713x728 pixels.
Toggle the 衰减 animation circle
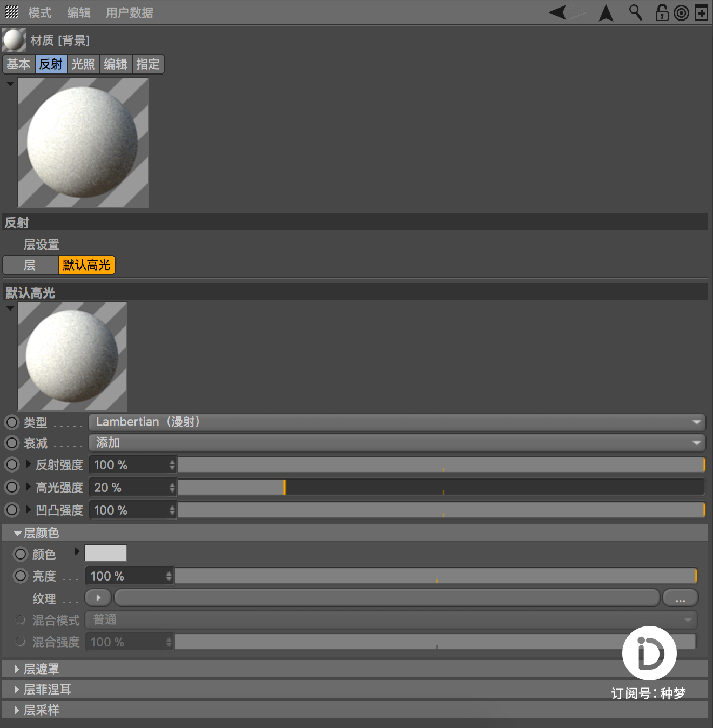point(12,443)
